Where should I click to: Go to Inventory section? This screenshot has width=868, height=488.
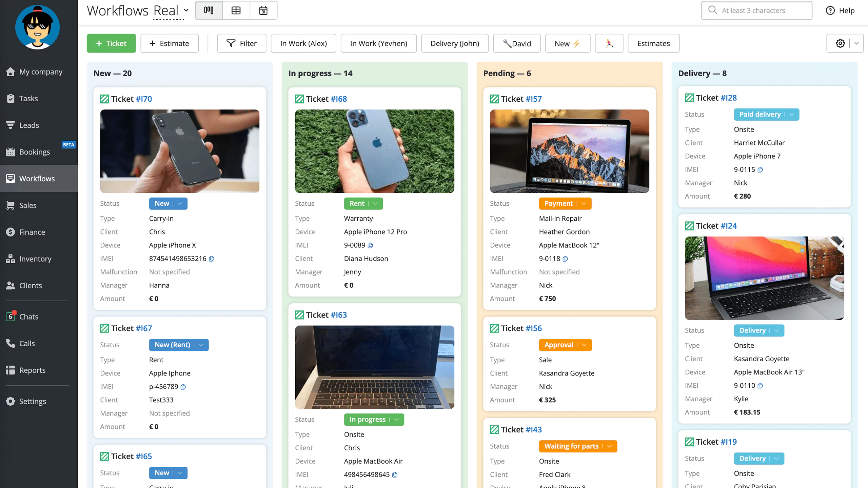pyautogui.click(x=39, y=259)
